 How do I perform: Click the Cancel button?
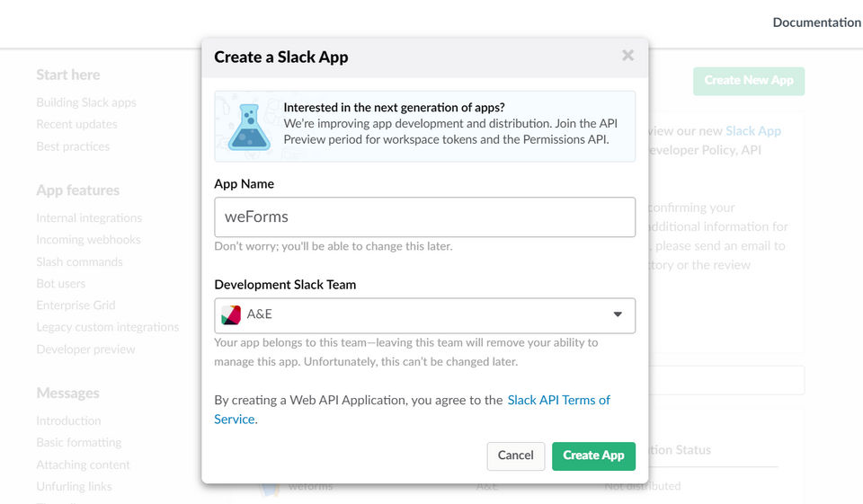coord(515,455)
